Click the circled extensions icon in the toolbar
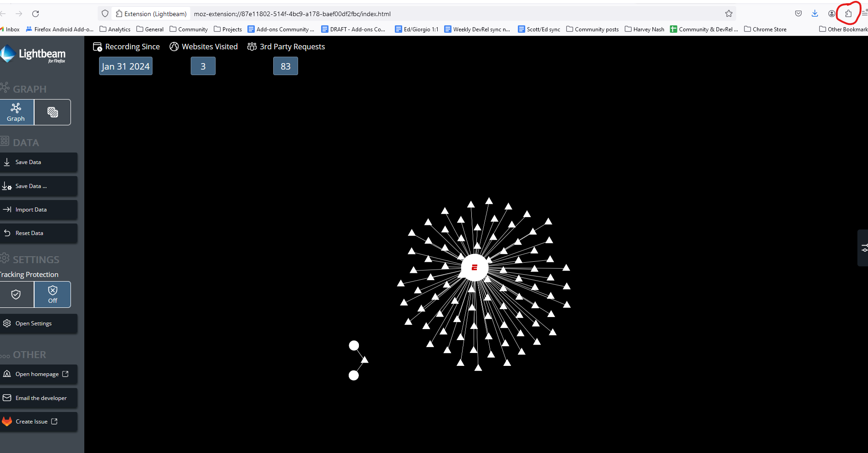868x453 pixels. tap(848, 13)
